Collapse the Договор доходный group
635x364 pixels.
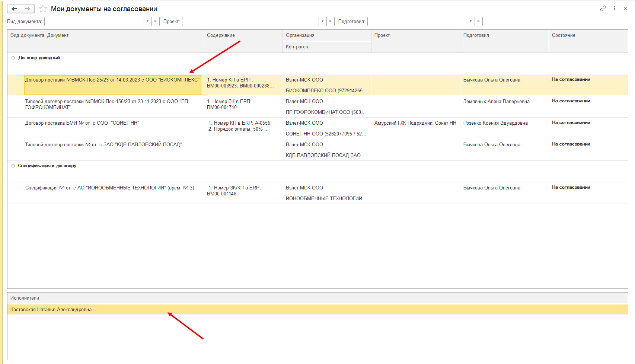[13, 58]
